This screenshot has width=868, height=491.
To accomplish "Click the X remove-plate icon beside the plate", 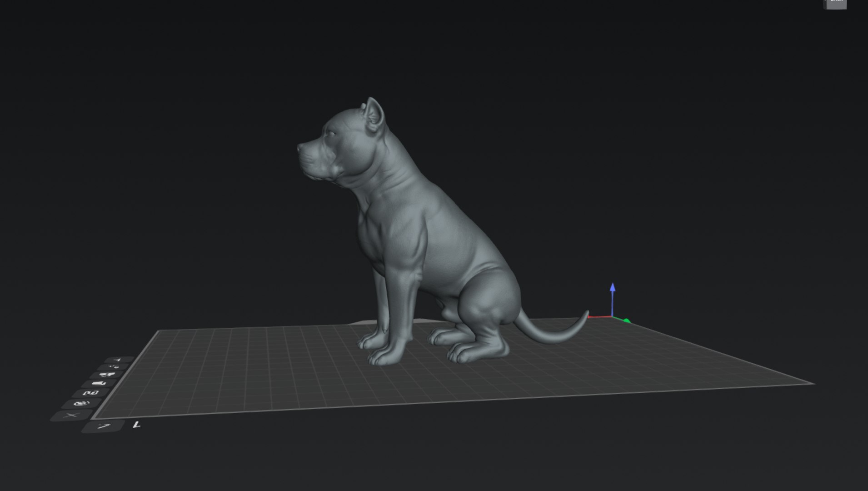I will pos(71,416).
